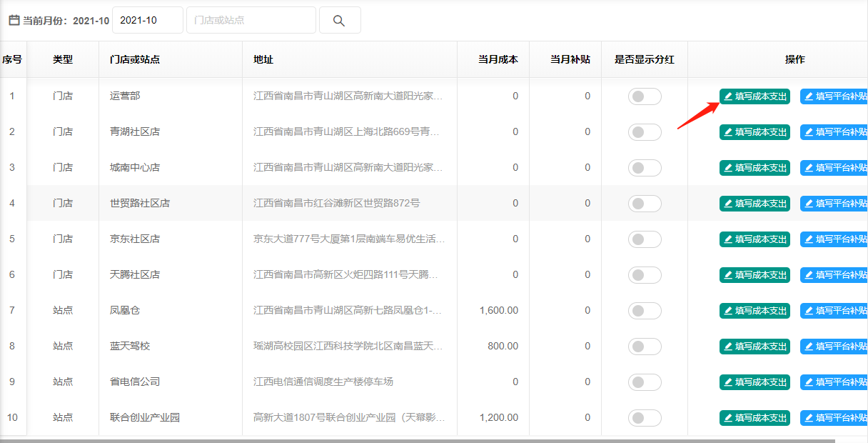Click 填写平台补贴 for 凤凰仓

(x=834, y=311)
